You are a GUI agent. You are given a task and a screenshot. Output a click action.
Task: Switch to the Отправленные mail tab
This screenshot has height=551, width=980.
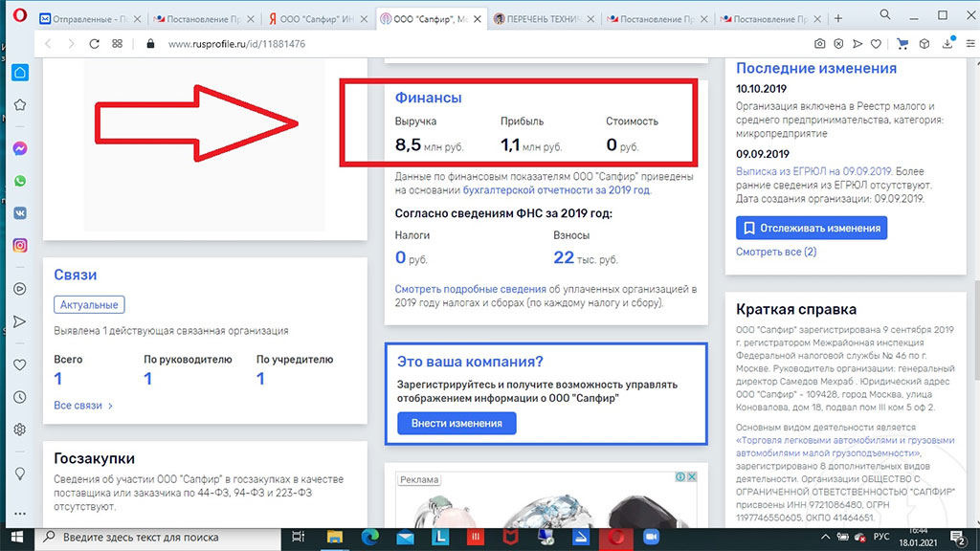click(88, 18)
